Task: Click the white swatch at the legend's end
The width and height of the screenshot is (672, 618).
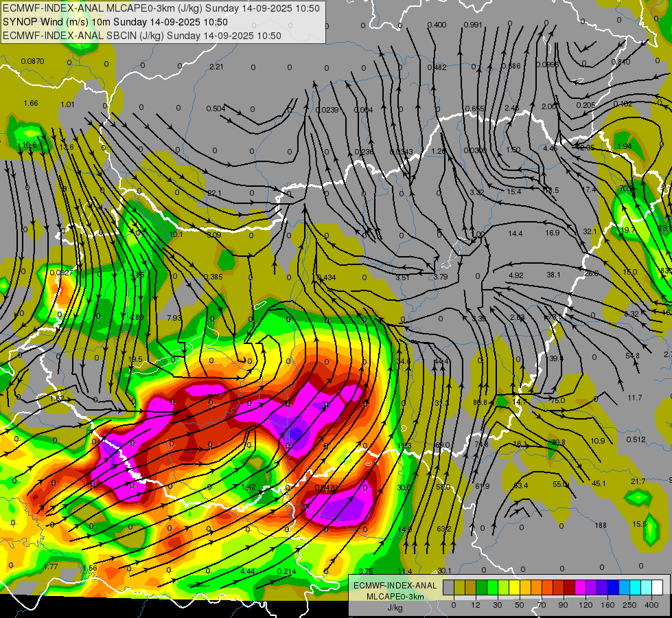Action: (x=657, y=587)
